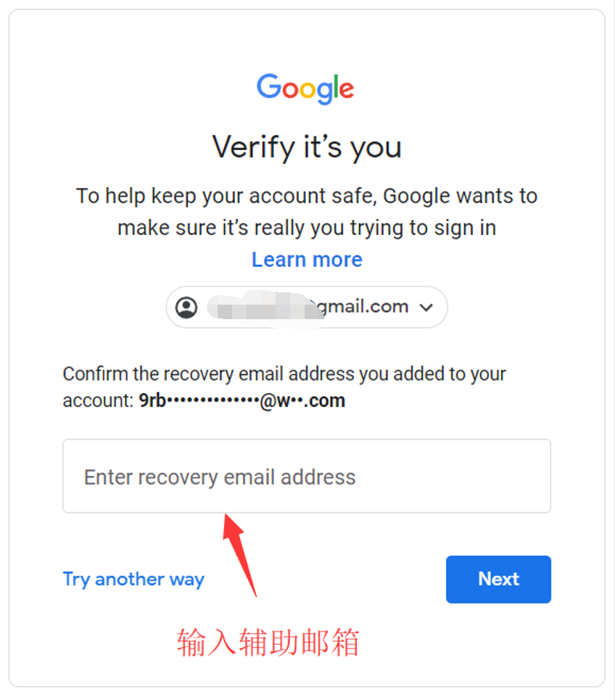Click the profile avatar icon in account chip
The image size is (615, 700).
click(x=186, y=307)
